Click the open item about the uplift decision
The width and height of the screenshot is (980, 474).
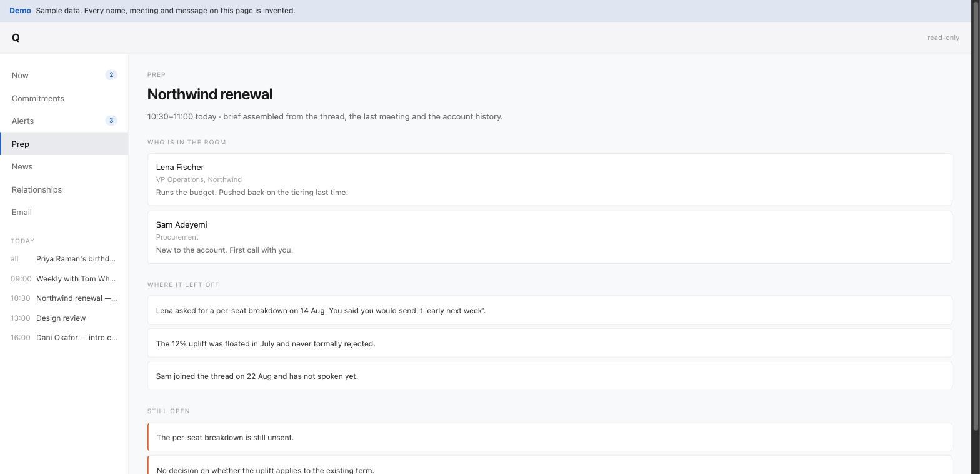[x=549, y=465]
